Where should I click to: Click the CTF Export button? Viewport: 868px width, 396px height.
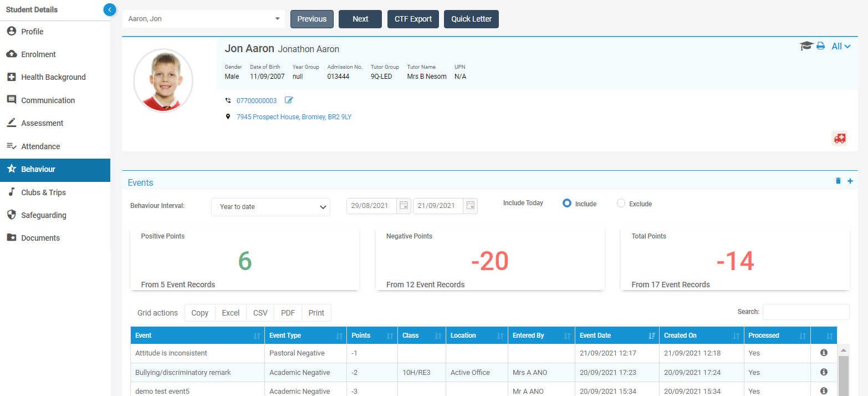coord(413,19)
